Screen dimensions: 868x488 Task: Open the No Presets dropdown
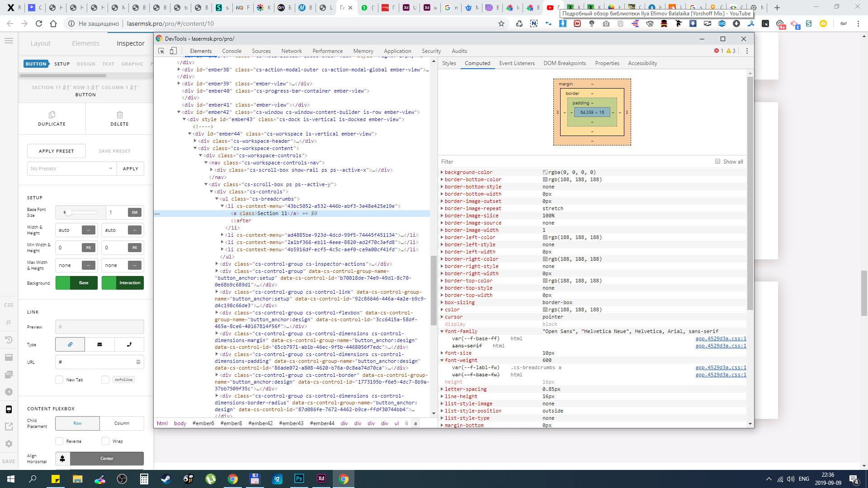[x=71, y=169]
